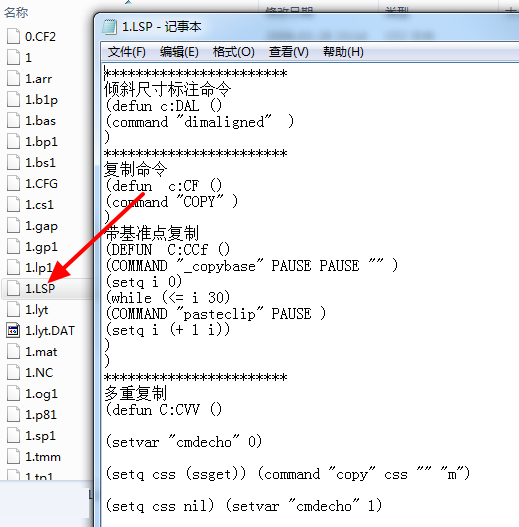519x527 pixels.
Task: Click the 1.CFG file icon
Action: pos(13,184)
